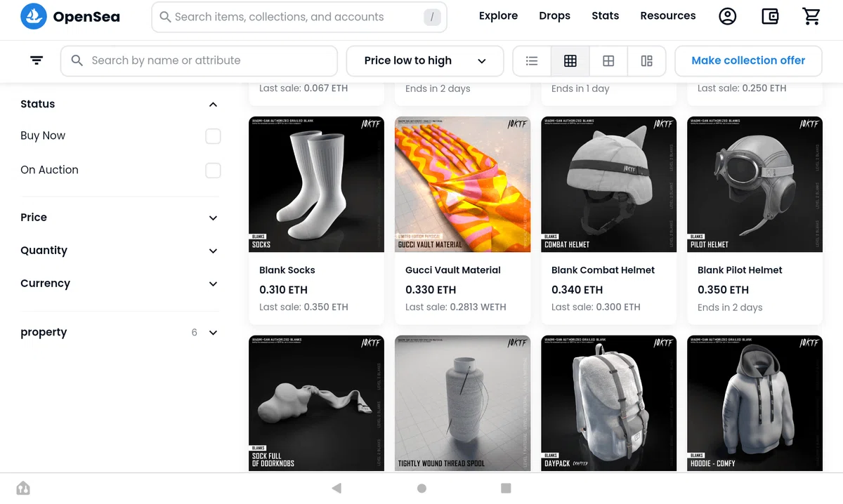Tap the Android back button
This screenshot has height=504, width=843.
tap(336, 488)
